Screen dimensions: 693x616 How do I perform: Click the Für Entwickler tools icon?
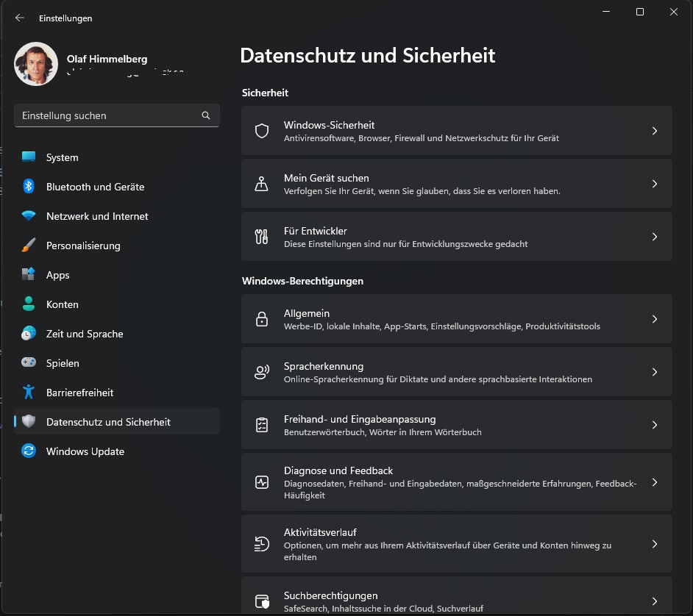tap(262, 237)
